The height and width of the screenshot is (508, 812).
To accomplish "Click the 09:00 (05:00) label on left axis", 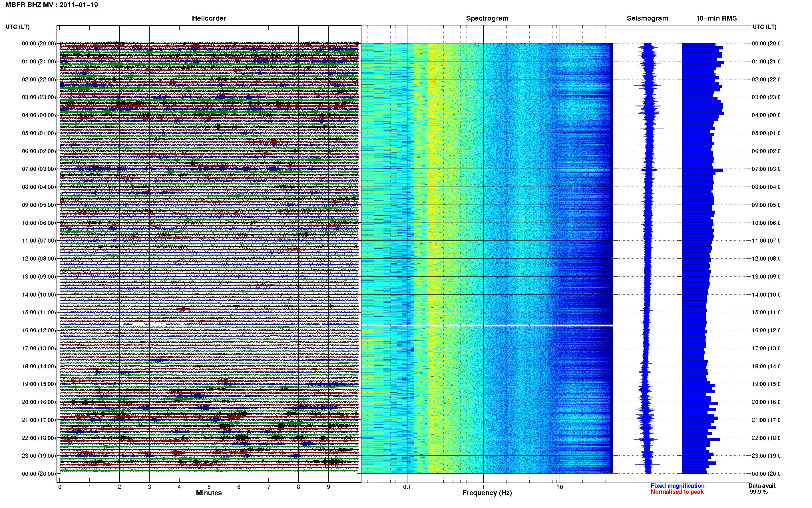I will pos(39,205).
